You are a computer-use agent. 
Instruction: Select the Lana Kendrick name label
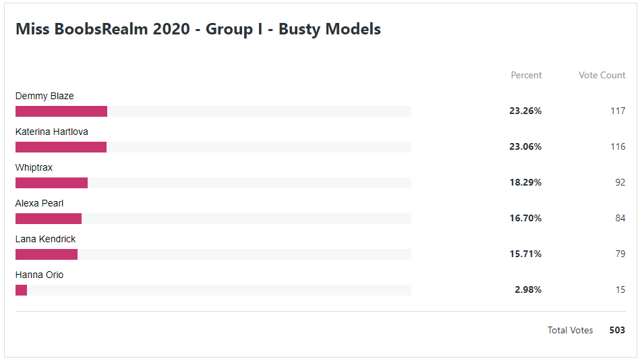point(46,240)
